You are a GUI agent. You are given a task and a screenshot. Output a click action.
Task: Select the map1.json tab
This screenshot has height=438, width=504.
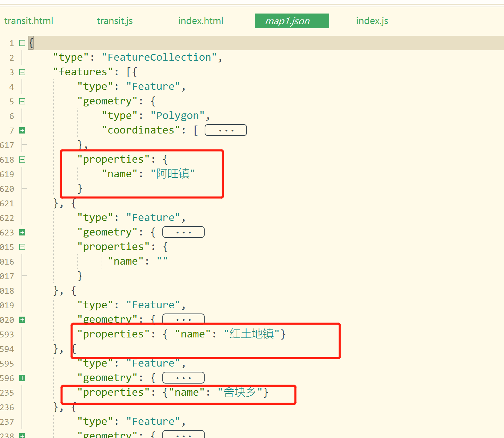(292, 21)
